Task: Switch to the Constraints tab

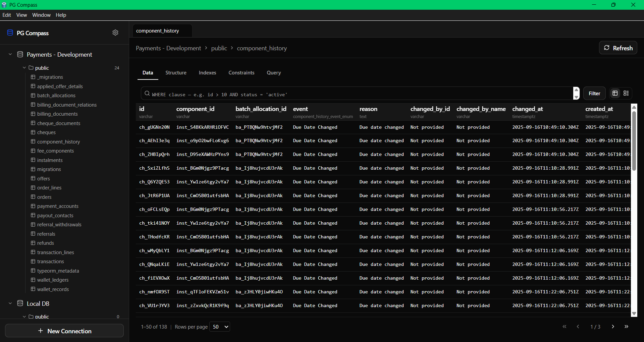Action: coord(241,73)
